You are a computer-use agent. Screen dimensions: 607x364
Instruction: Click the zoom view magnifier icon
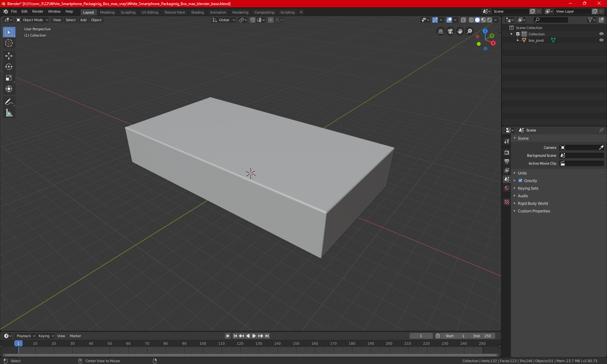tap(470, 31)
